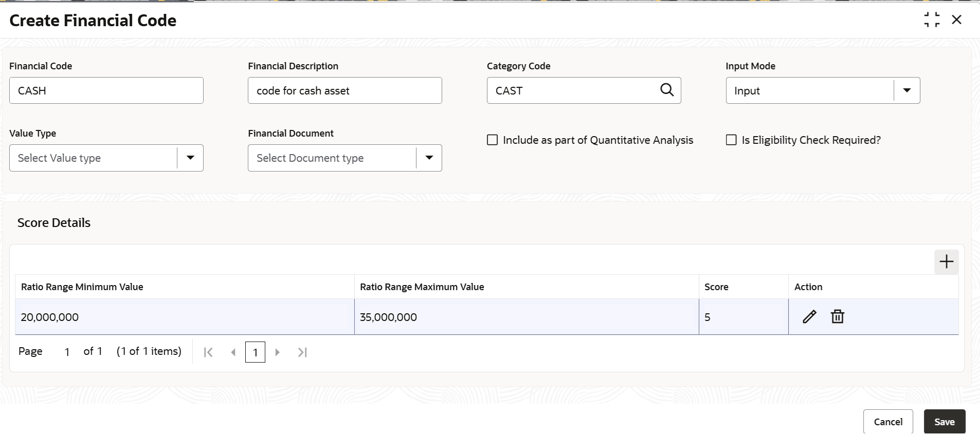This screenshot has height=435, width=980.
Task: Expand the Value Type dropdown
Action: point(190,158)
